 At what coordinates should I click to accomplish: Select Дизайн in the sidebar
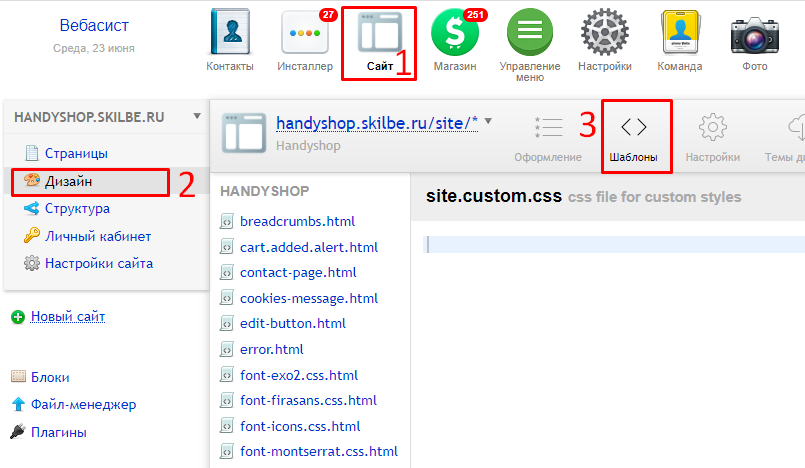pos(68,181)
